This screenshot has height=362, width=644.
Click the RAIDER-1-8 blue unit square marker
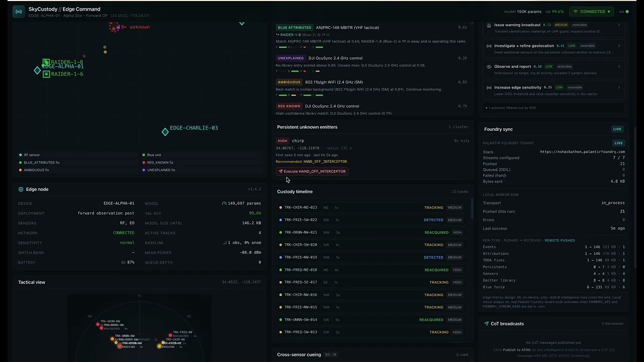46,62
